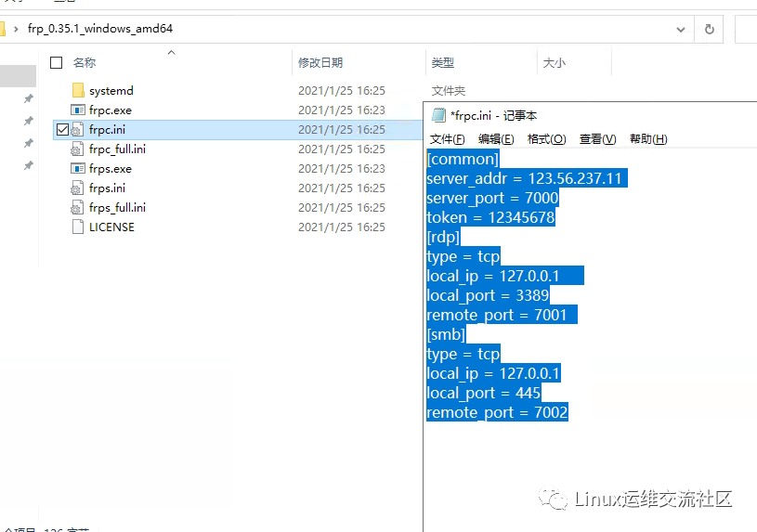Click the frps.ini file icon
This screenshot has height=532, width=757.
77,188
